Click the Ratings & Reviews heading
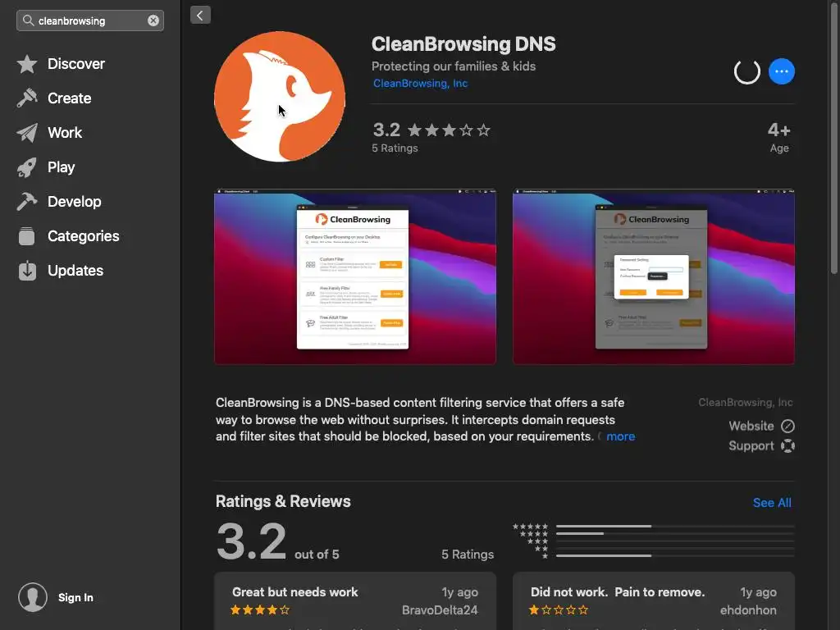 click(x=283, y=501)
